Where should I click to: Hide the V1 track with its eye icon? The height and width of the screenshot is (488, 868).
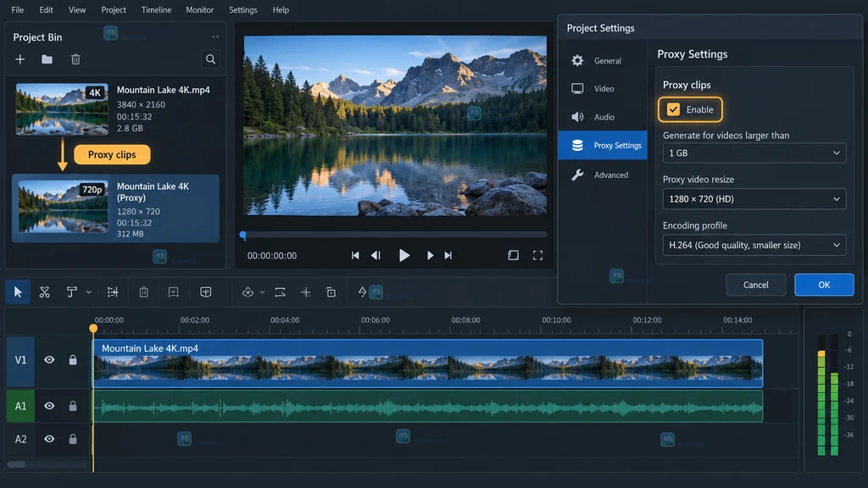[49, 359]
